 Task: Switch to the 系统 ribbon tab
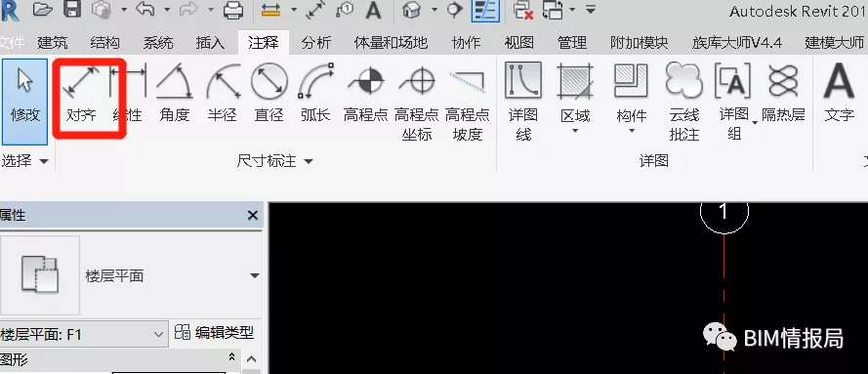pos(158,43)
